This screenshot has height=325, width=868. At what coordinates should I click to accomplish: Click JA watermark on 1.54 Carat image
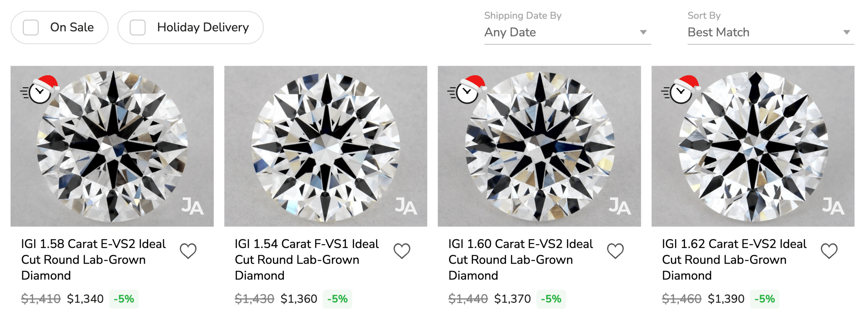click(x=406, y=206)
